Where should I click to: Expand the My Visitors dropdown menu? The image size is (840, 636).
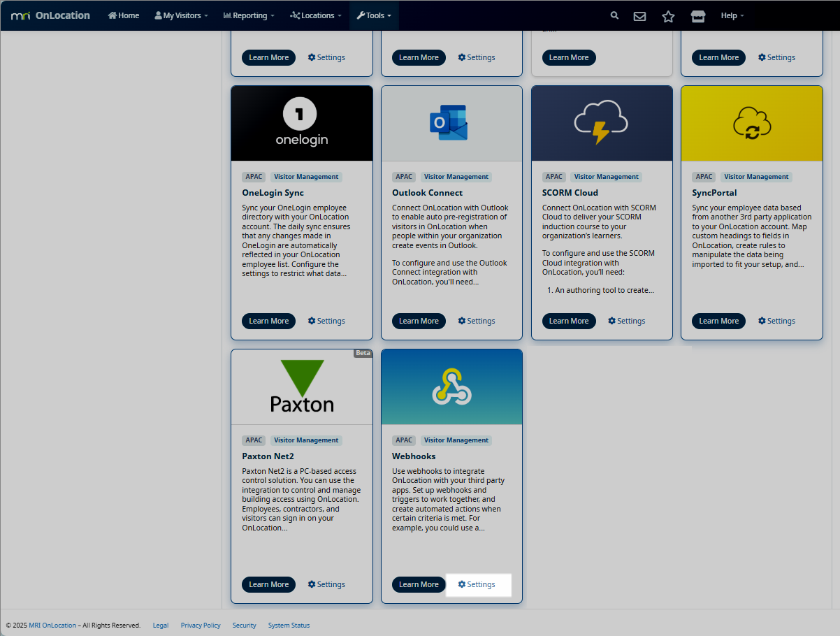click(181, 15)
